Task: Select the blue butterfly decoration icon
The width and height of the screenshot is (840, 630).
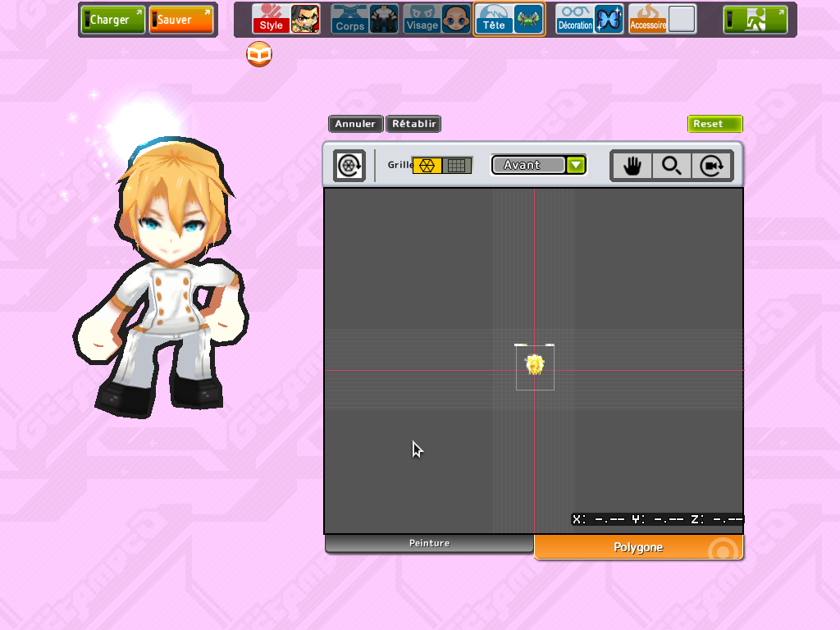Action: coord(609,20)
